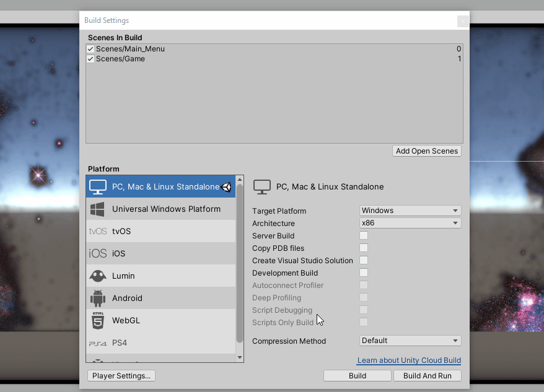Click monitor icon in platform settings header

[262, 187]
